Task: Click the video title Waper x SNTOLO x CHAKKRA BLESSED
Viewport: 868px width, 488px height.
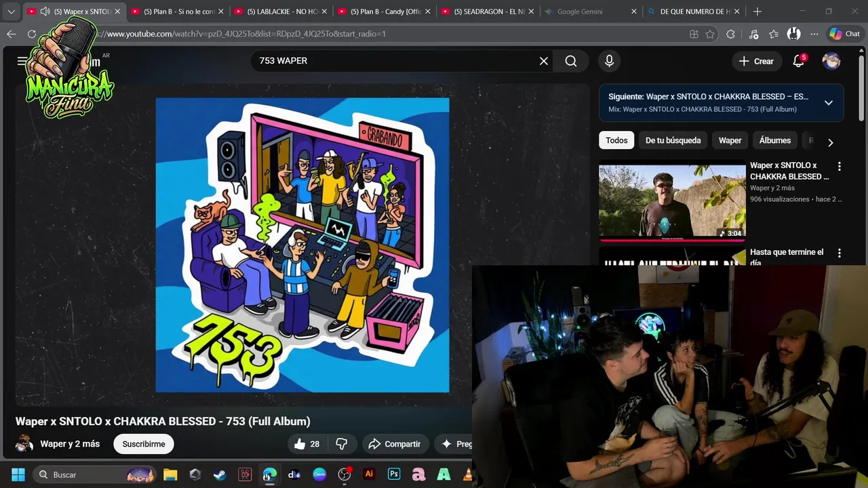Action: tap(163, 421)
